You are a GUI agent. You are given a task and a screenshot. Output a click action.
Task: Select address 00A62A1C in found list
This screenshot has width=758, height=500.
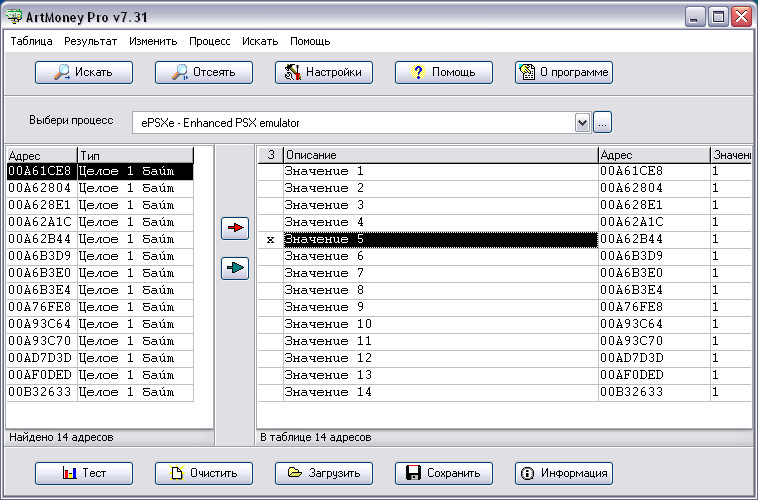click(x=42, y=222)
